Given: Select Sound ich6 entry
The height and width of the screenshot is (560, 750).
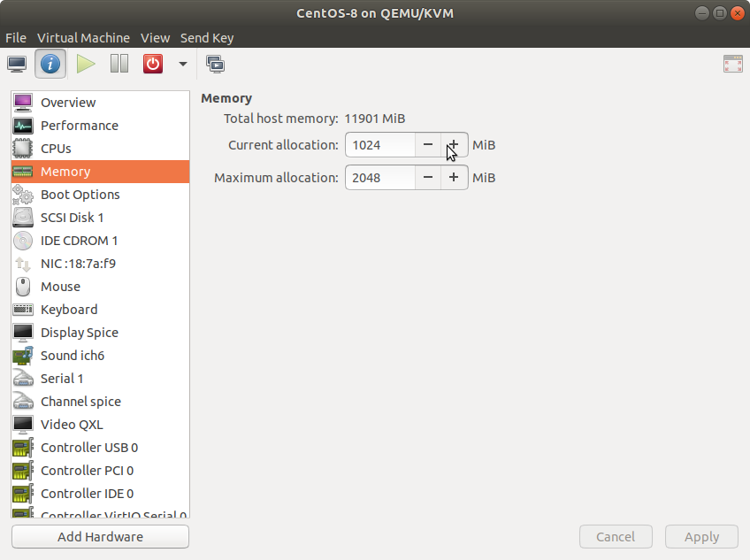Looking at the screenshot, I should (x=101, y=355).
